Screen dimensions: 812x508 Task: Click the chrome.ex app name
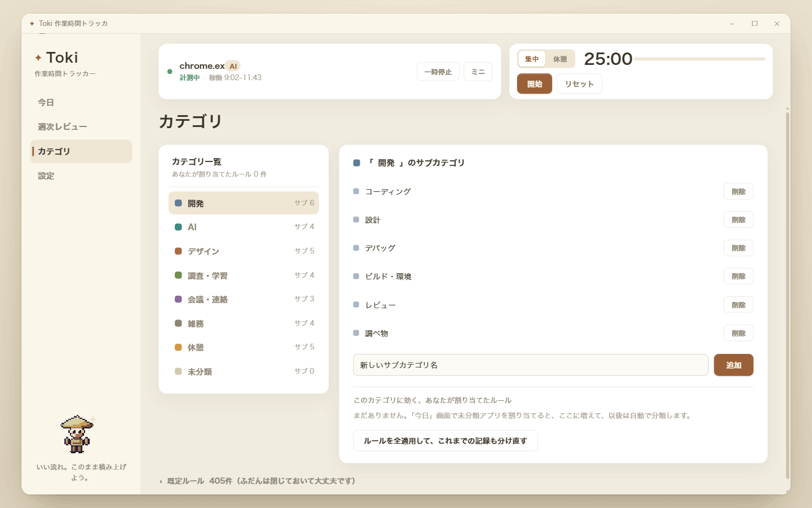coord(202,66)
